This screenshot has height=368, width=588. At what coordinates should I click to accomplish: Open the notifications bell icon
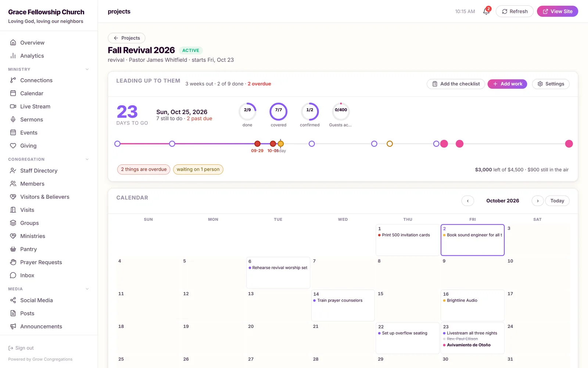(x=486, y=11)
